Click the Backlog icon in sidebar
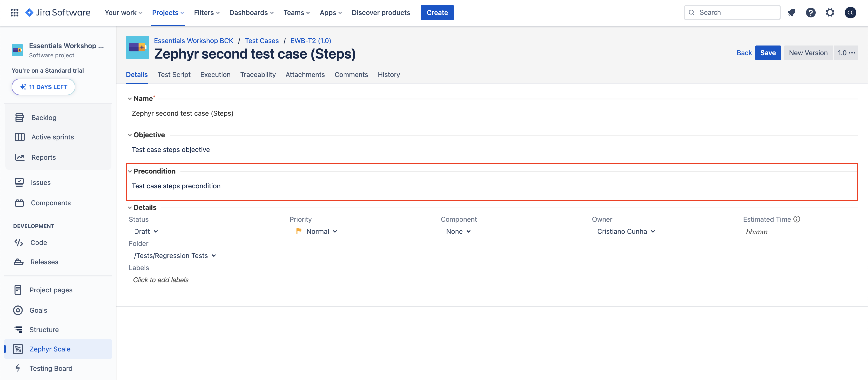 [20, 118]
